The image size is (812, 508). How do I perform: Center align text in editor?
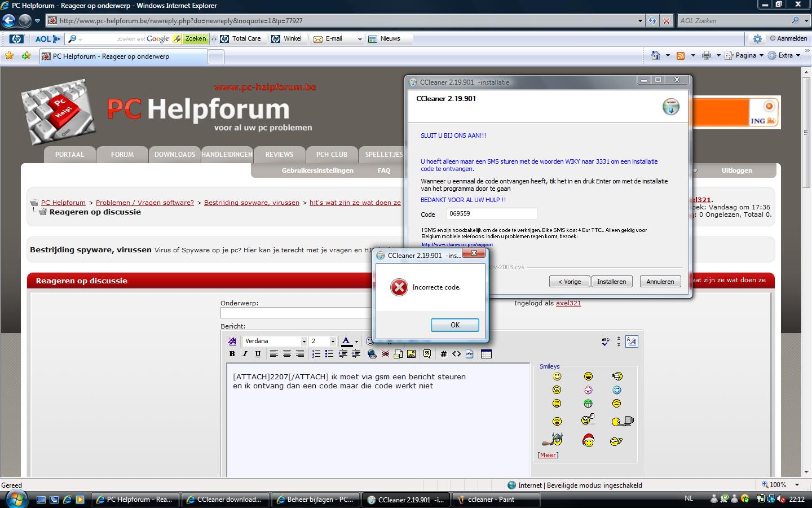[286, 354]
